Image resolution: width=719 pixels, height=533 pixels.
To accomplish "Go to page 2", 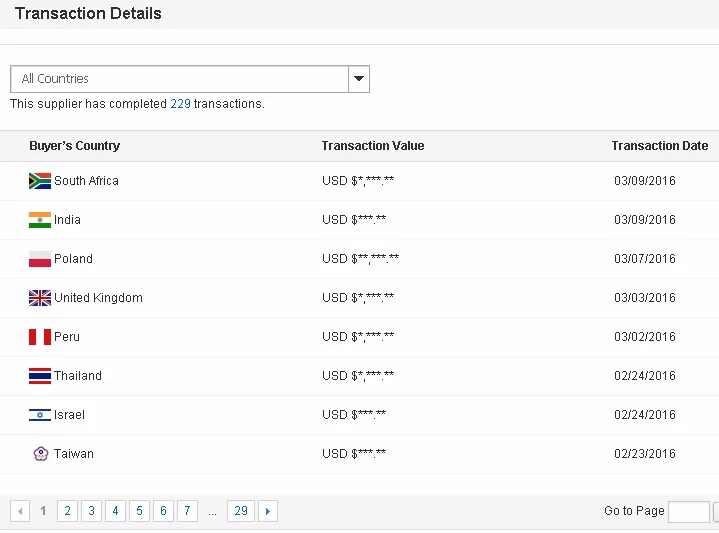I will pos(67,511).
